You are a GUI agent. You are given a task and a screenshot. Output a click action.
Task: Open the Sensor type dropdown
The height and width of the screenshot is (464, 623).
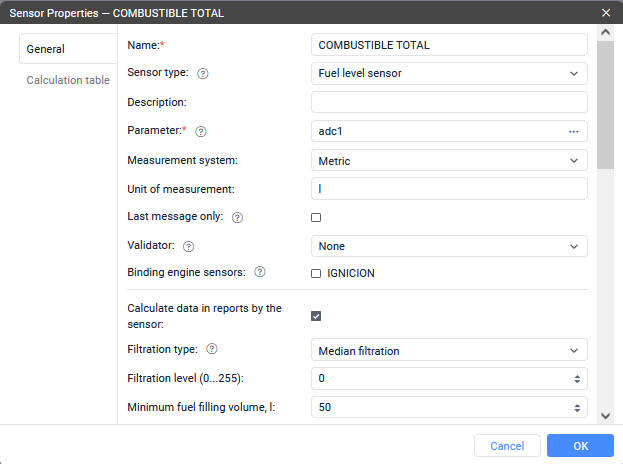(449, 74)
